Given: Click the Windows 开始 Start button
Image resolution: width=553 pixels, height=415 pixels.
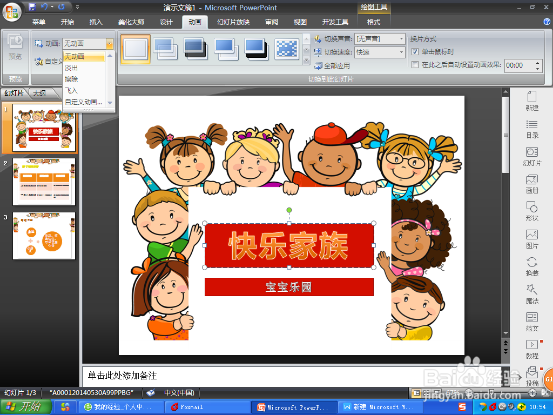Looking at the screenshot, I should point(25,407).
